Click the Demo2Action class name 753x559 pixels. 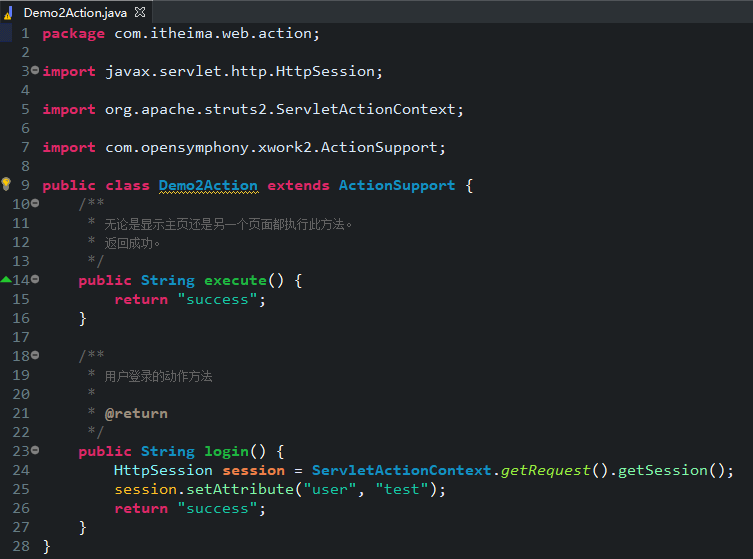[x=208, y=185]
